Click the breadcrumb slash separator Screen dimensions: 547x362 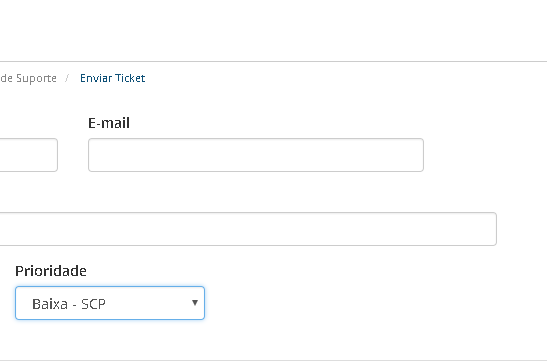click(67, 78)
